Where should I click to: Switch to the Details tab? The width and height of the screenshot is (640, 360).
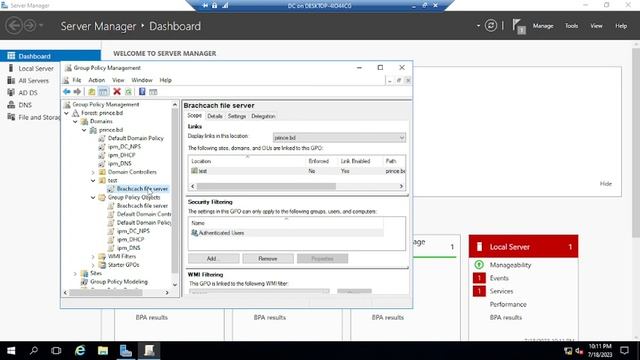tap(215, 116)
